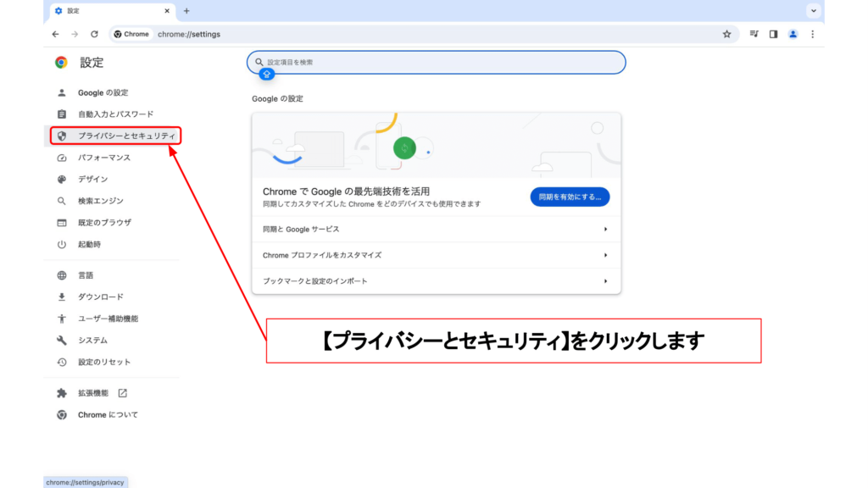This screenshot has height=488, width=868.
Task: Open the media control icon in toolbar
Action: point(754,34)
